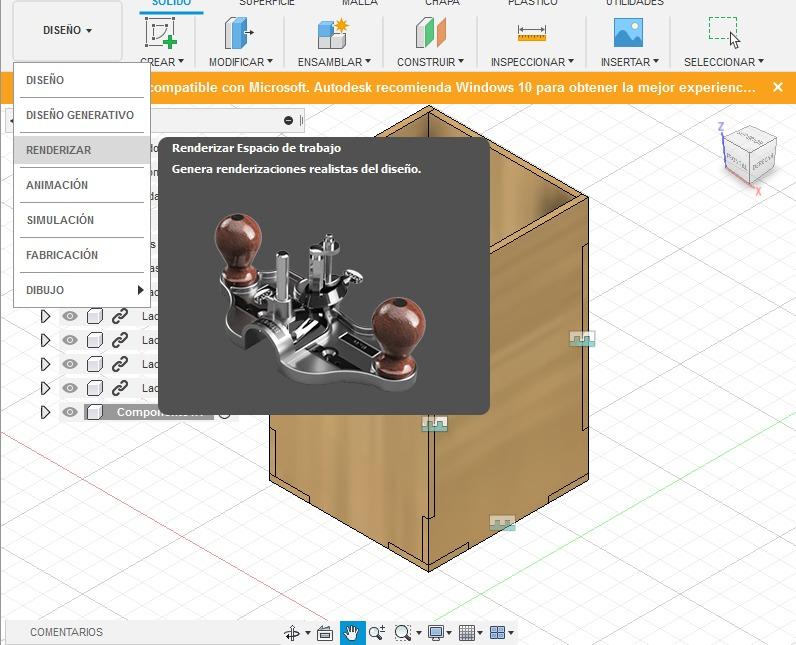Screen dimensions: 796x645
Task: Open the Orbit tool dropdown arrow
Action: click(308, 633)
